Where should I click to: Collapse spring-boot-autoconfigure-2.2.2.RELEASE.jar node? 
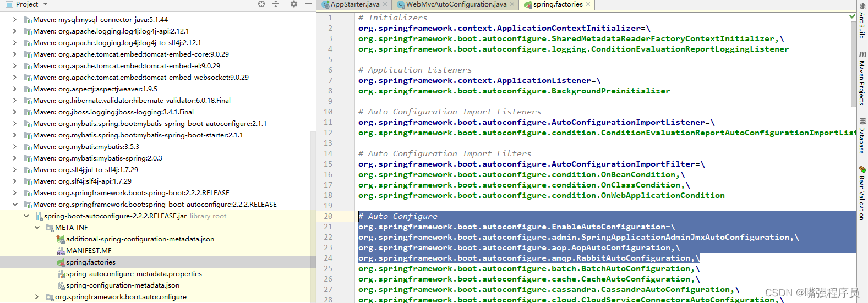[26, 216]
